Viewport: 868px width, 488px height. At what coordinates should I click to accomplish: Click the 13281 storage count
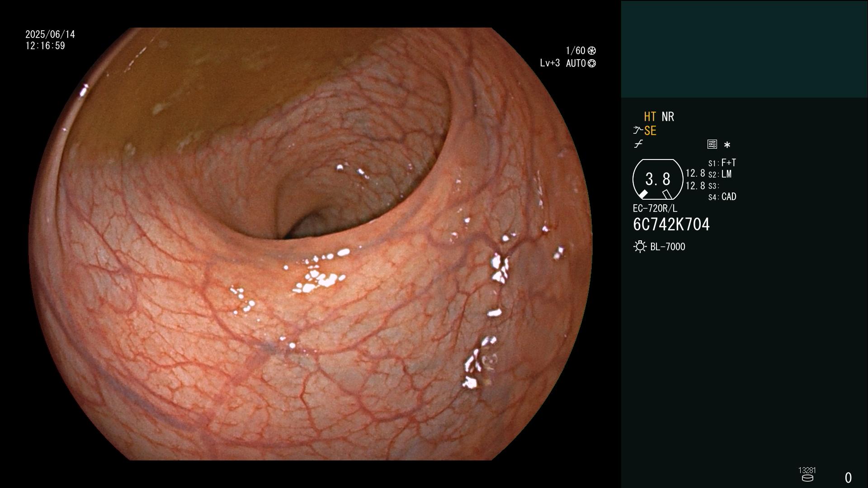pyautogui.click(x=807, y=470)
